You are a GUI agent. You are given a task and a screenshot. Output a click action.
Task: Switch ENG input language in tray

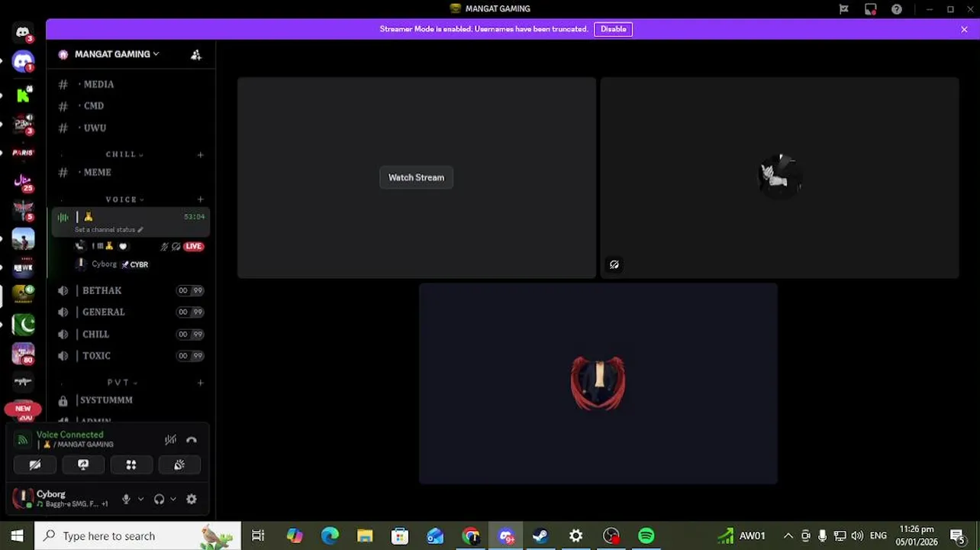878,535
